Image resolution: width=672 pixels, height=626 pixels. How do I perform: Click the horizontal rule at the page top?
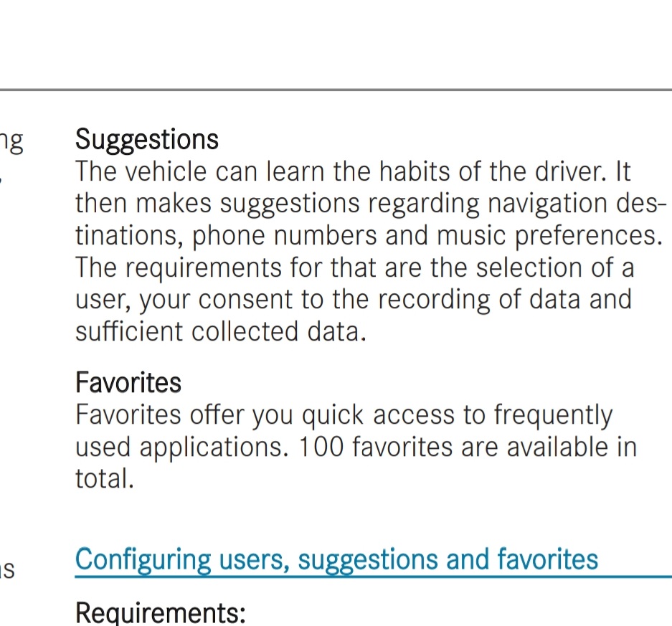point(336,90)
